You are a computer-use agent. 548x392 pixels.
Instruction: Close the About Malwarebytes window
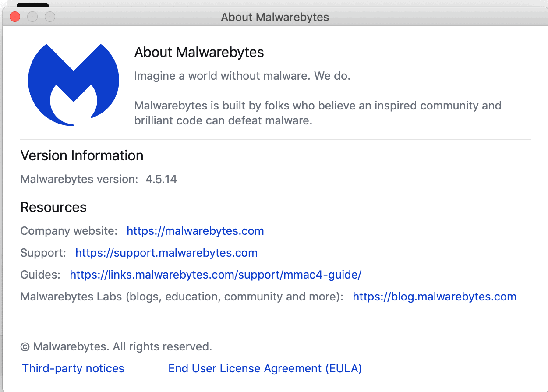click(15, 17)
